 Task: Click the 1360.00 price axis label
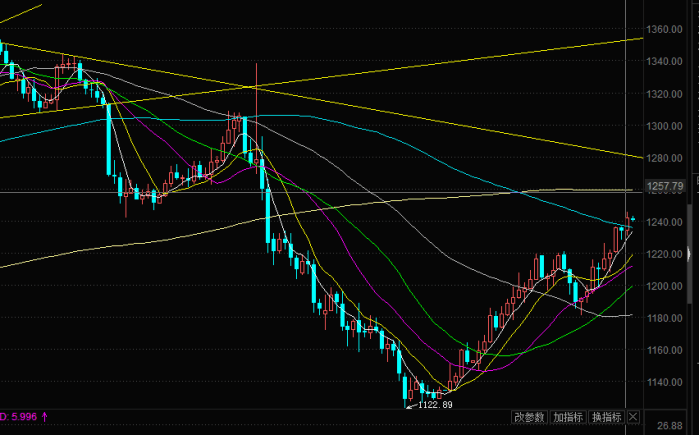point(664,29)
